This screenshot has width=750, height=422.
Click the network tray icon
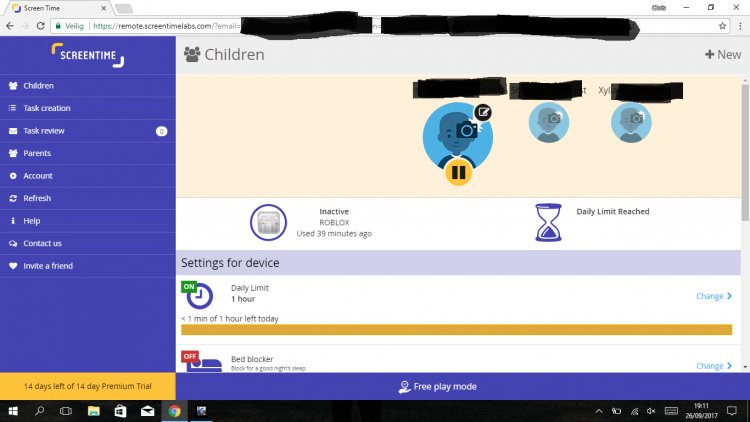pyautogui.click(x=634, y=411)
